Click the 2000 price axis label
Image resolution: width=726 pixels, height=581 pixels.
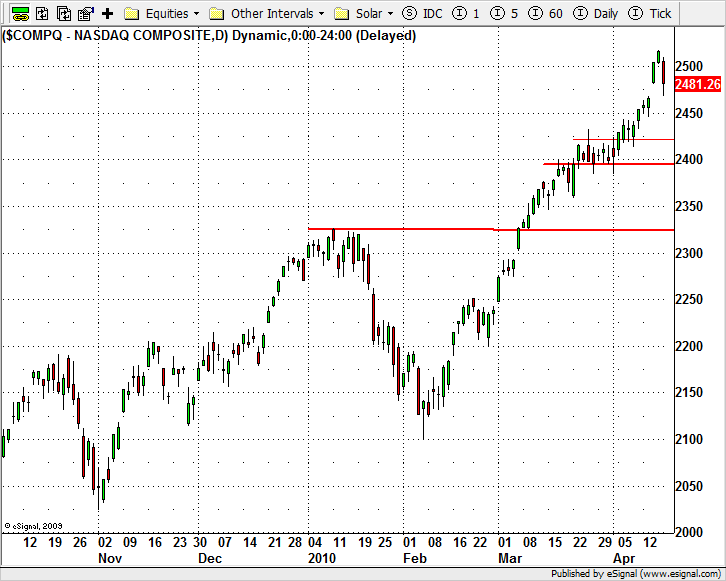click(689, 532)
